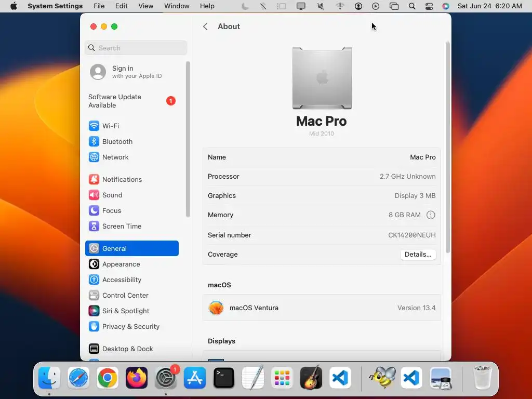The image size is (532, 399).
Task: Click the memory info icon
Action: click(431, 215)
